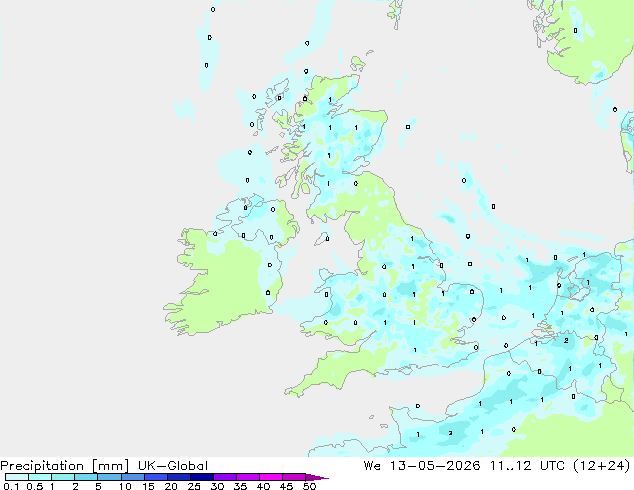Viewport: 634px width, 490px height.
Task: Pick the 15–20 mm legend color swatch
Action: pos(156,477)
